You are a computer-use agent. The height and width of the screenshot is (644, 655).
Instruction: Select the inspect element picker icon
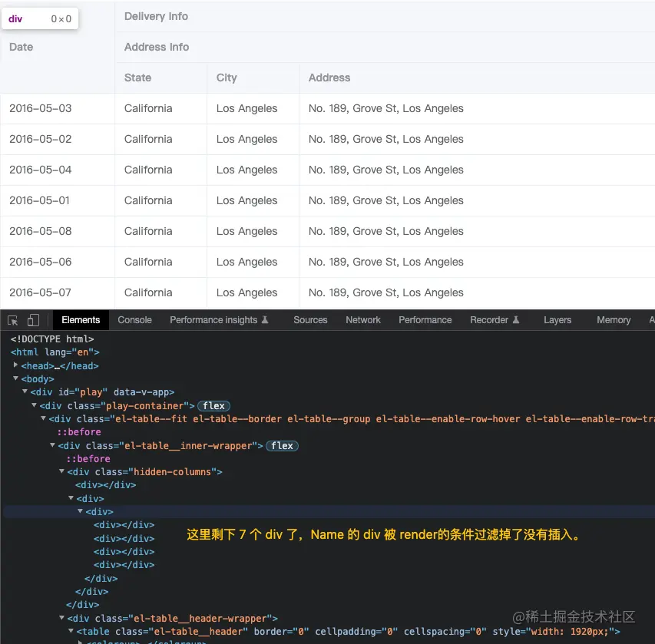point(12,319)
